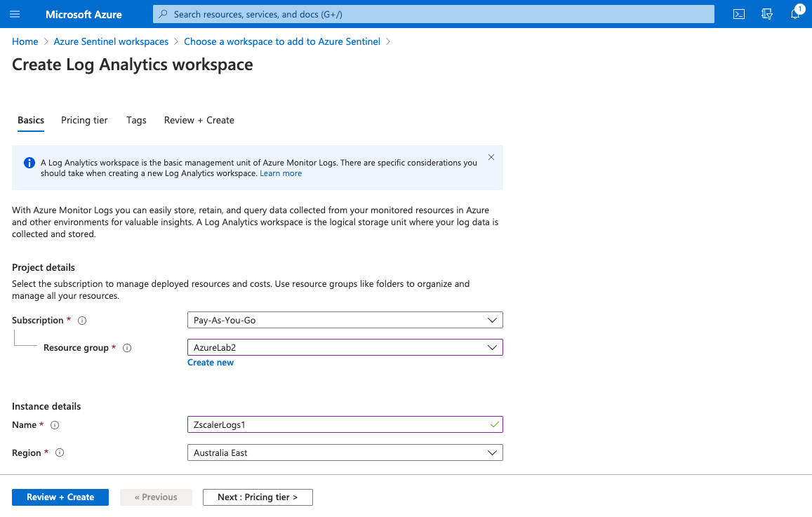Open Directory and subscription filter icon
The width and height of the screenshot is (812, 517).
(x=767, y=14)
